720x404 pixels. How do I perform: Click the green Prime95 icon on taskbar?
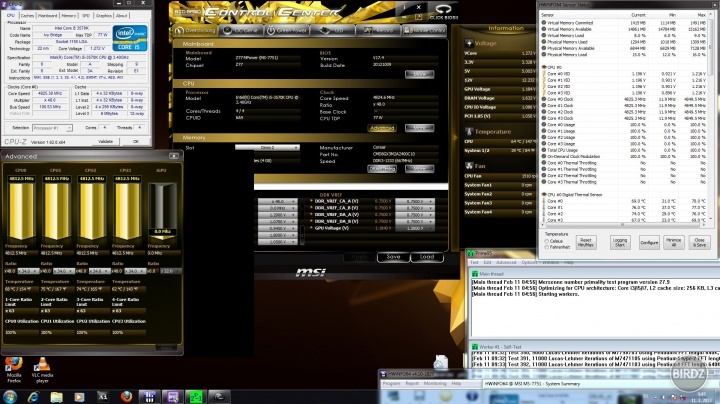coord(195,397)
